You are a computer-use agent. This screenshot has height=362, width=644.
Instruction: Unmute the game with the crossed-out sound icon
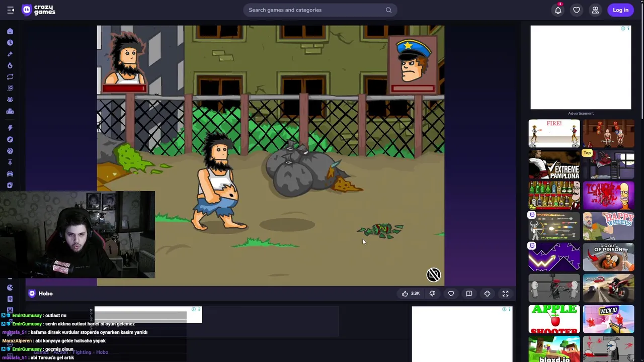(434, 275)
